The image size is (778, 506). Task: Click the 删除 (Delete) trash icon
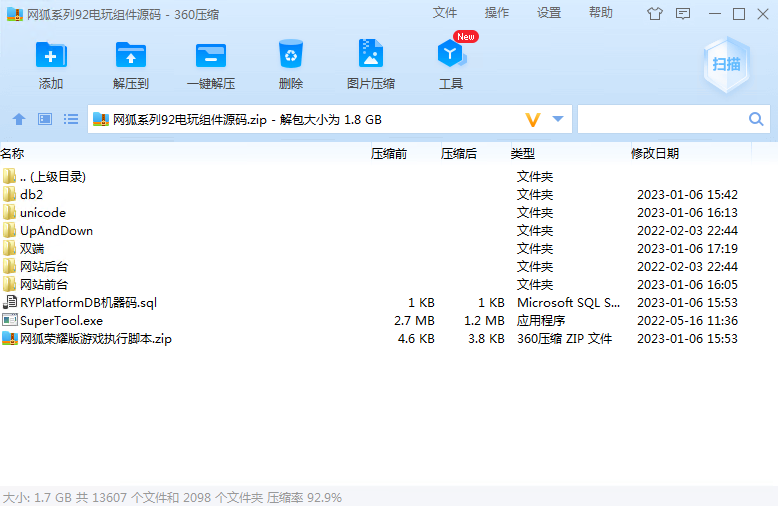(x=291, y=54)
